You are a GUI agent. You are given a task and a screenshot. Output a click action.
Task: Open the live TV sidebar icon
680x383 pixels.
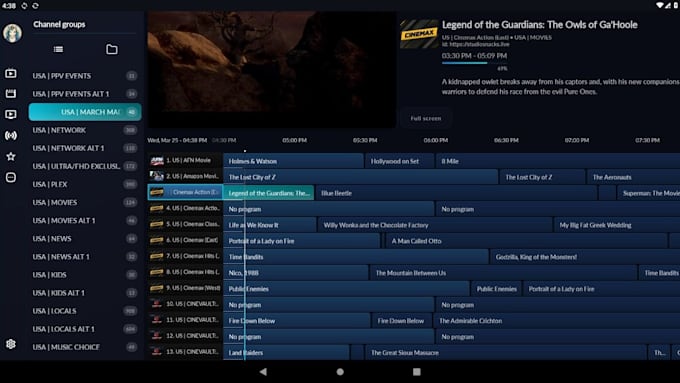(x=11, y=74)
